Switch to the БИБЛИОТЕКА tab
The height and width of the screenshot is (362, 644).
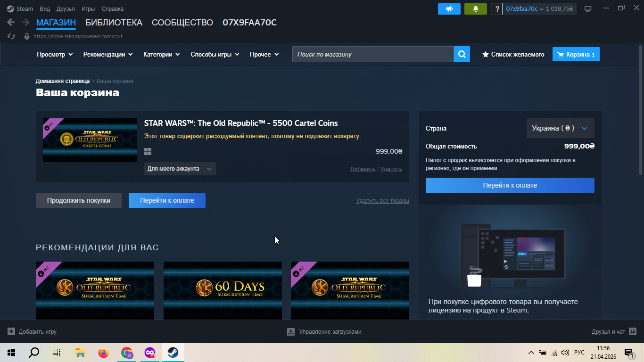coord(114,23)
